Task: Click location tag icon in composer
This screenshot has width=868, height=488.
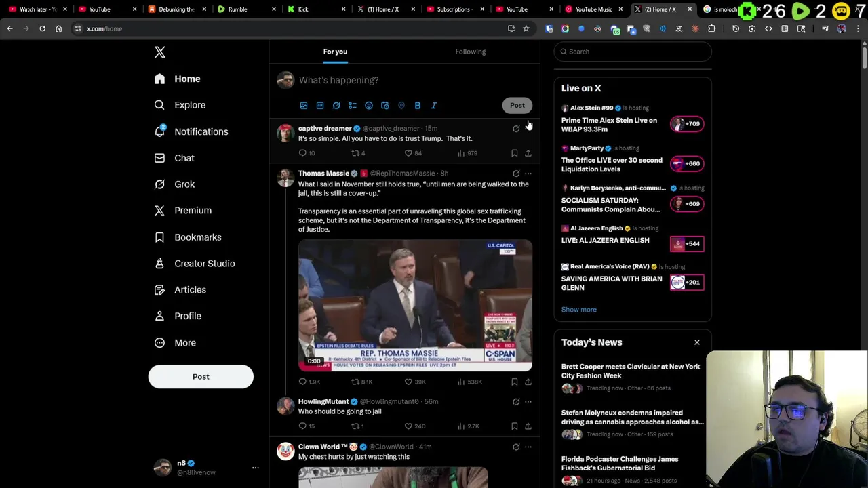Action: click(401, 106)
